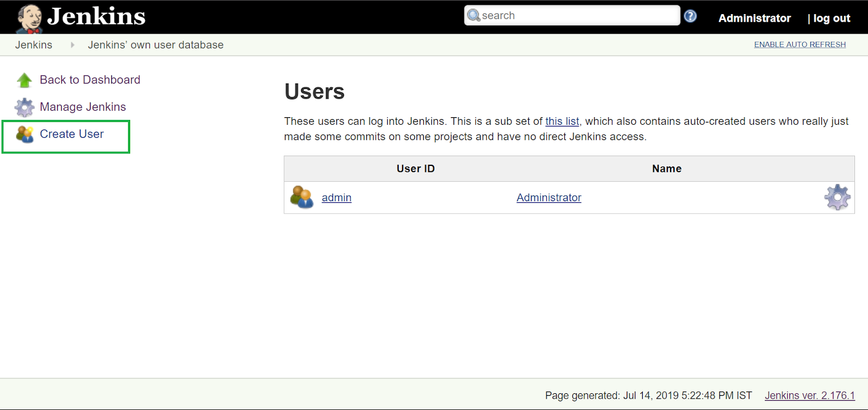Open the admin user ID link
Viewport: 868px width, 410px height.
click(x=336, y=198)
